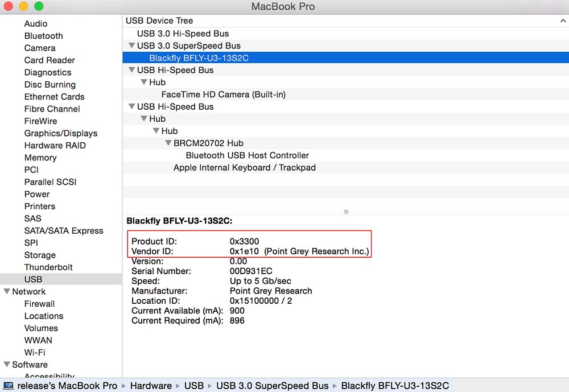
Task: Click USB segment in the path bar
Action: coord(194,386)
